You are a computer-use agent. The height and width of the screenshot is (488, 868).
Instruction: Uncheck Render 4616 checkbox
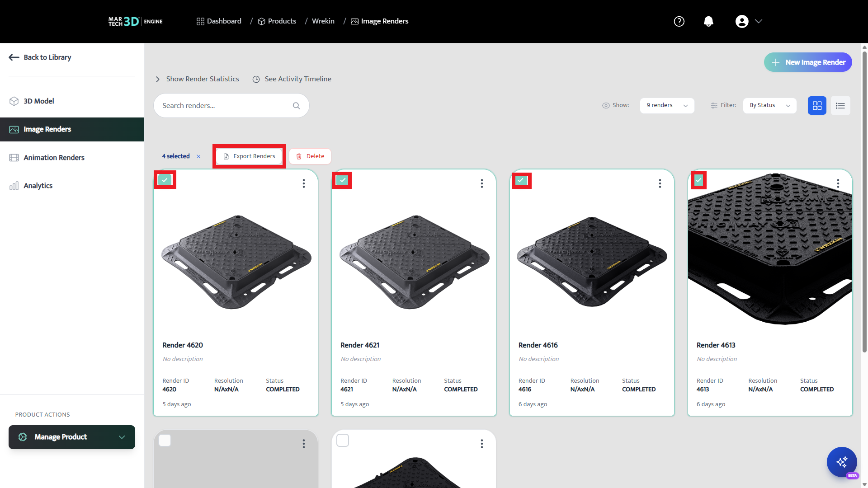521,180
